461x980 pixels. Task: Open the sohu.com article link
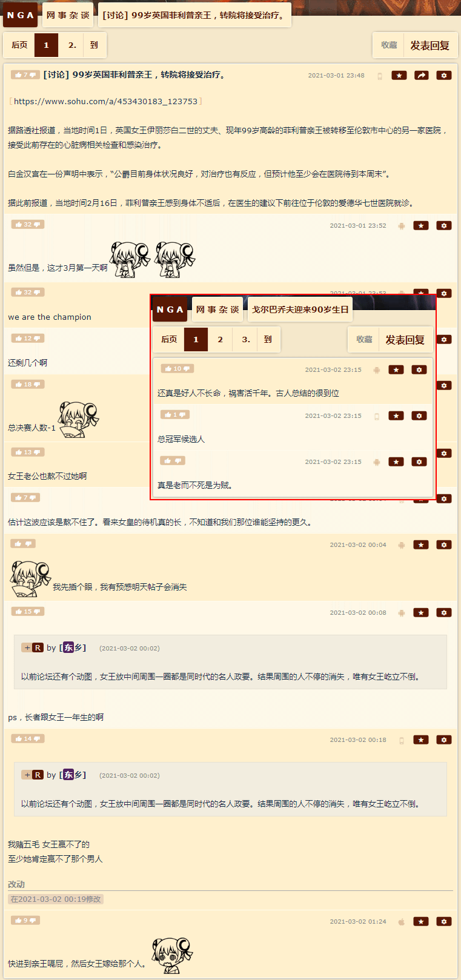point(105,101)
